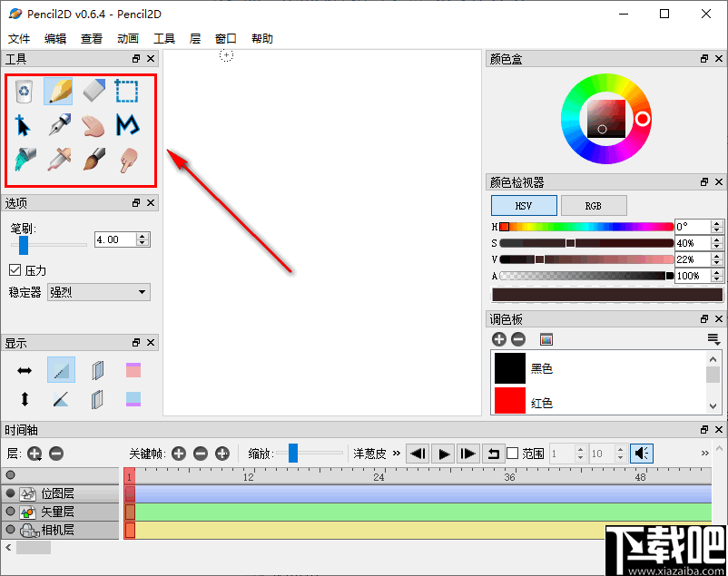Select the Pencil tool
The width and height of the screenshot is (728, 576).
[57, 91]
